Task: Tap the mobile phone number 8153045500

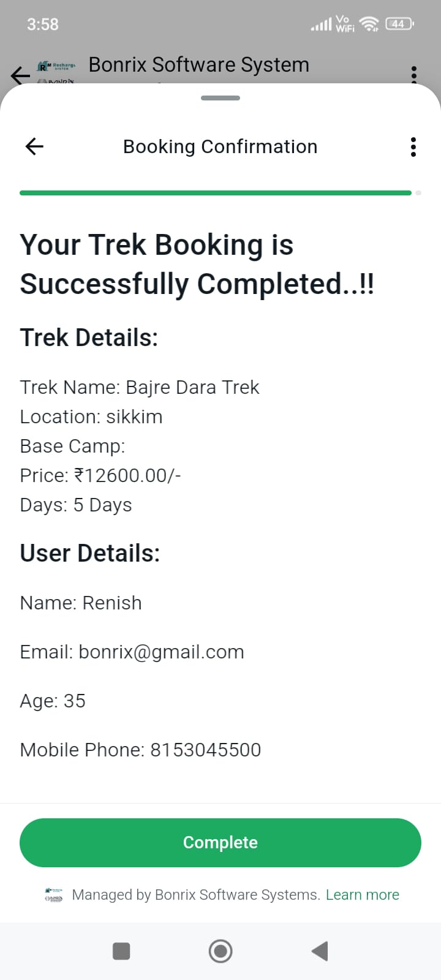Action: click(206, 750)
